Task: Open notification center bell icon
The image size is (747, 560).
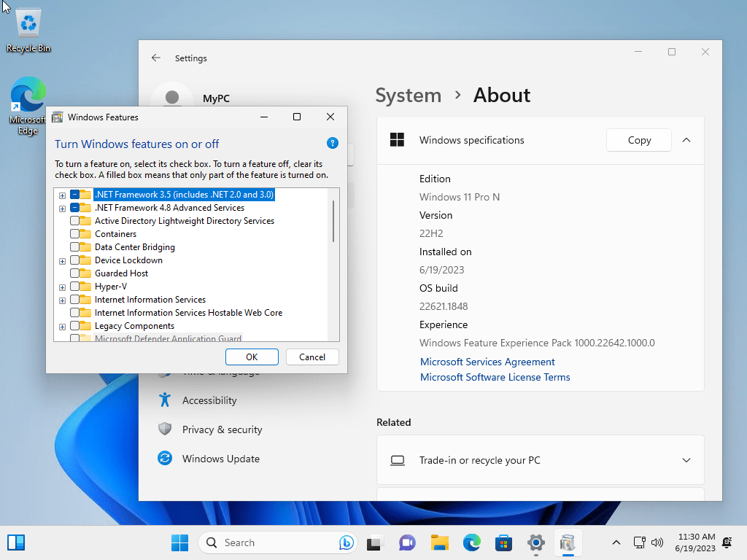Action: pos(727,542)
